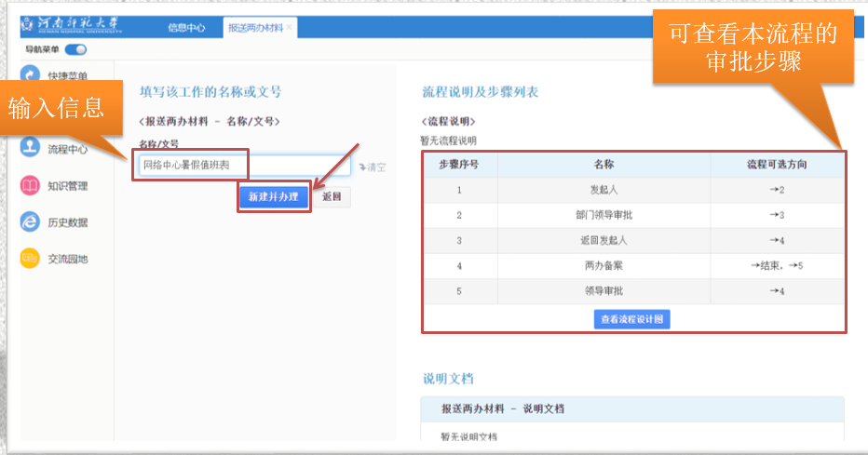
Task: Click the 名称/文号 text input field
Action: coord(242,167)
